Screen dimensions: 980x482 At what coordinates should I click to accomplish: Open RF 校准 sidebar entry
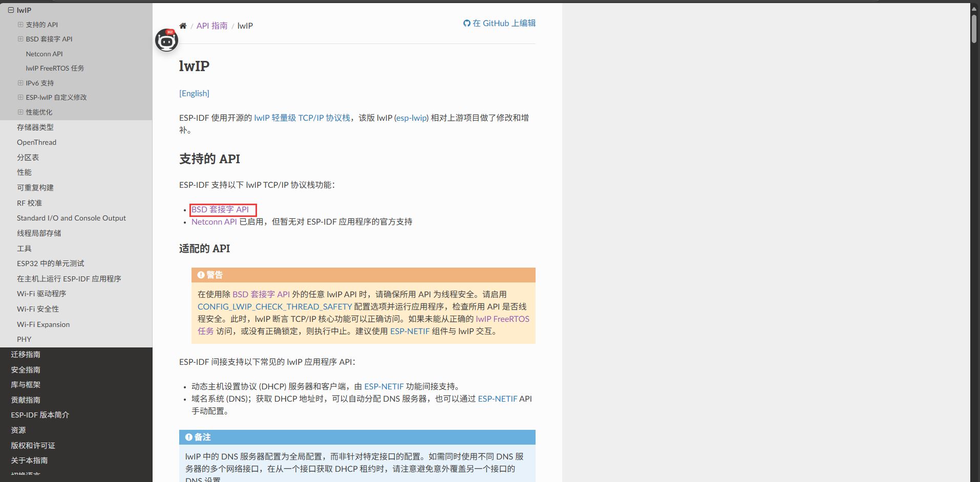(29, 203)
